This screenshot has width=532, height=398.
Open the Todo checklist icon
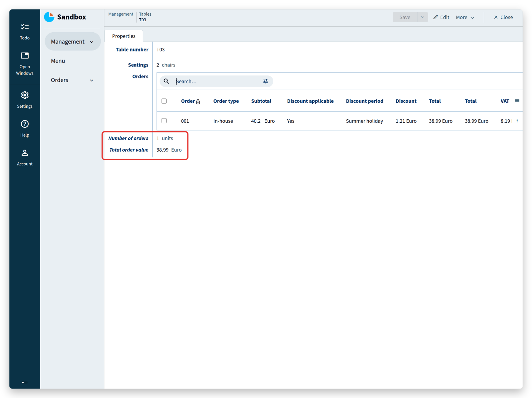pos(25,27)
